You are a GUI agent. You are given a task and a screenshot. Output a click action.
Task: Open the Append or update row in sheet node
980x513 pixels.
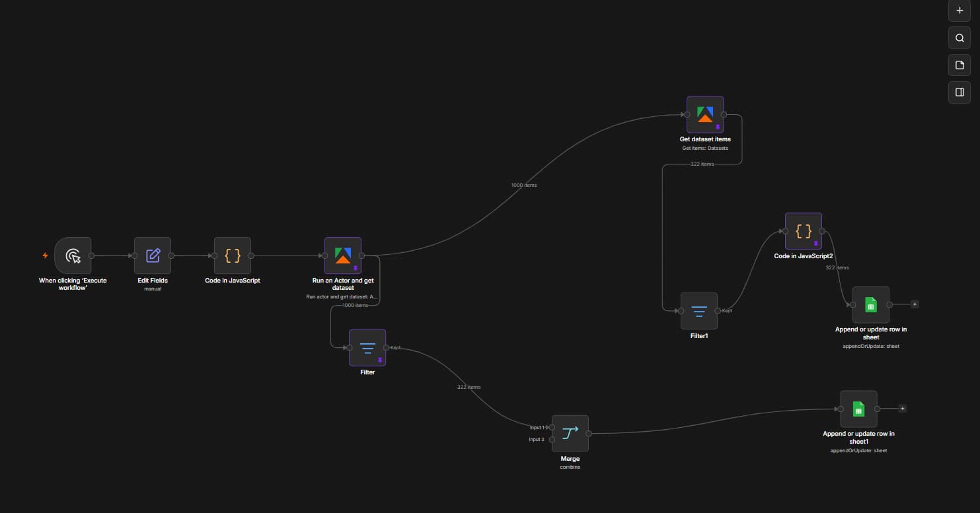pos(871,305)
